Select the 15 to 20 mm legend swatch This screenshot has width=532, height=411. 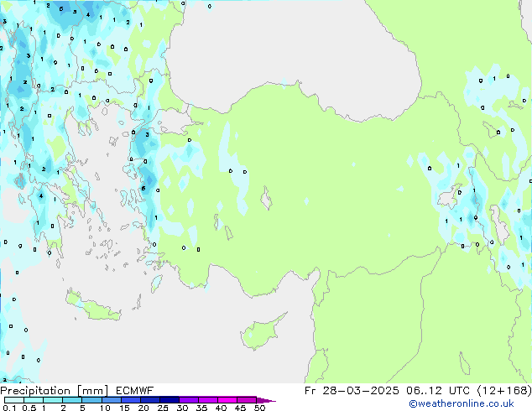tap(131, 400)
